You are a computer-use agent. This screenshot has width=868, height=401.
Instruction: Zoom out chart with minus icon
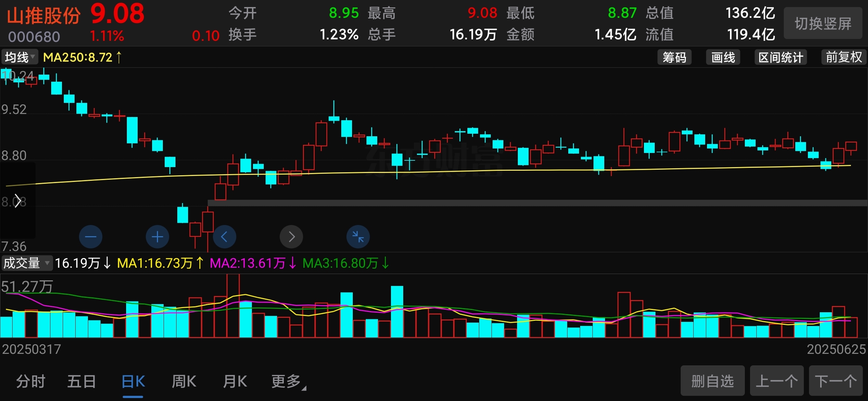click(x=91, y=237)
